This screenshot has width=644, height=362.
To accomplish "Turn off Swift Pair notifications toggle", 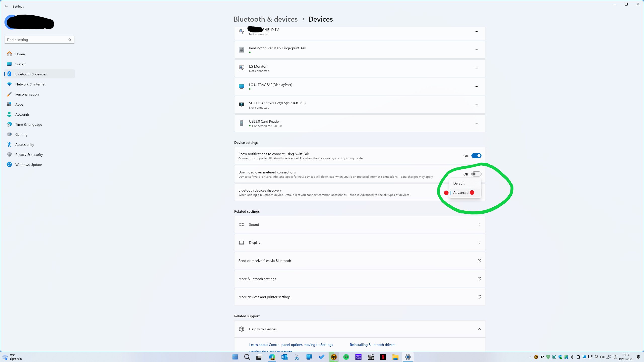I will pos(476,156).
